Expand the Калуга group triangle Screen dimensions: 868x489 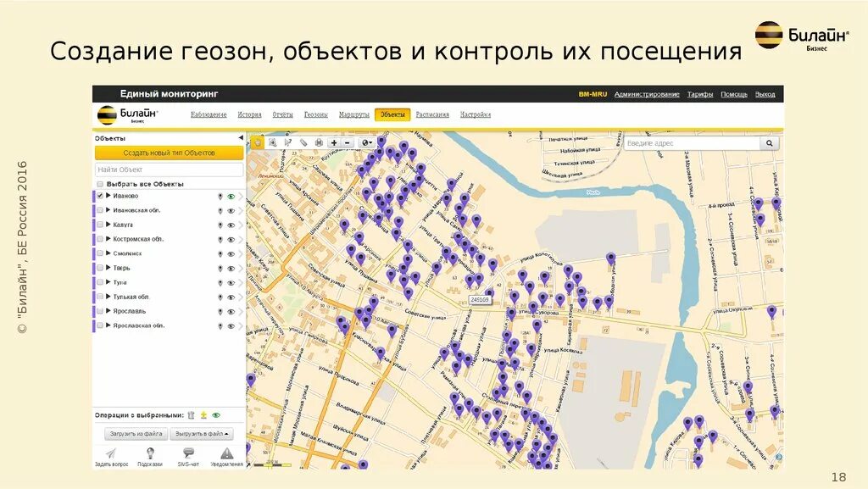[x=108, y=225]
